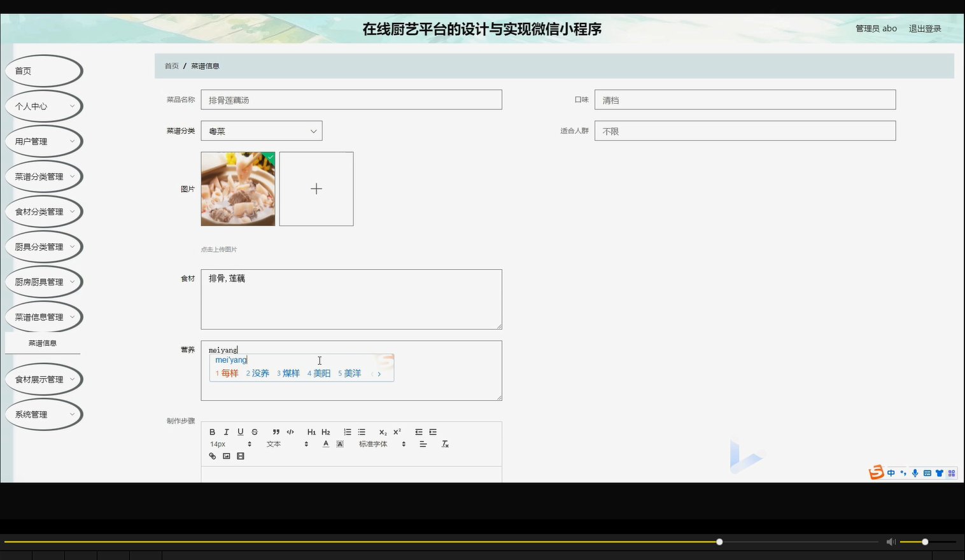Insert a video in the editor
Viewport: 965px width, 560px height.
click(x=241, y=456)
